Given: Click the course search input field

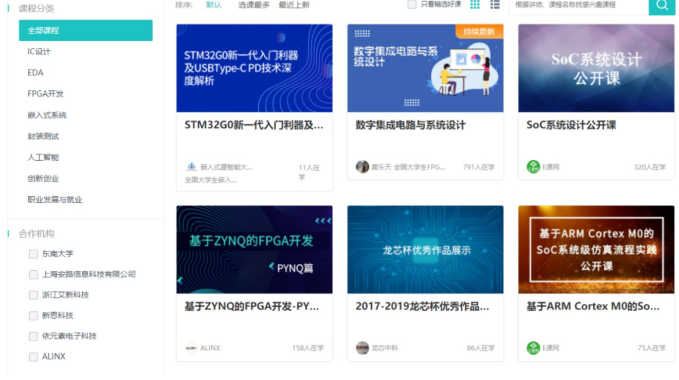Looking at the screenshot, I should click(579, 6).
